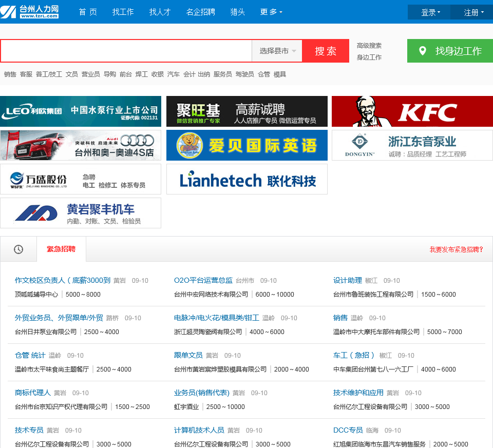This screenshot has height=448, width=493.
Task: Click the 收银 hot keyword
Action: (x=158, y=74)
